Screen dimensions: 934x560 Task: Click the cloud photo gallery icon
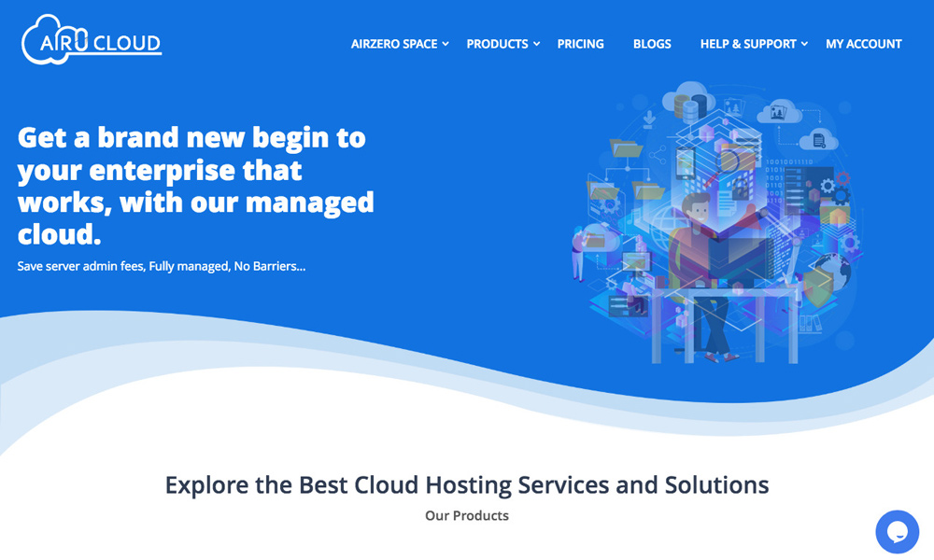click(x=778, y=112)
